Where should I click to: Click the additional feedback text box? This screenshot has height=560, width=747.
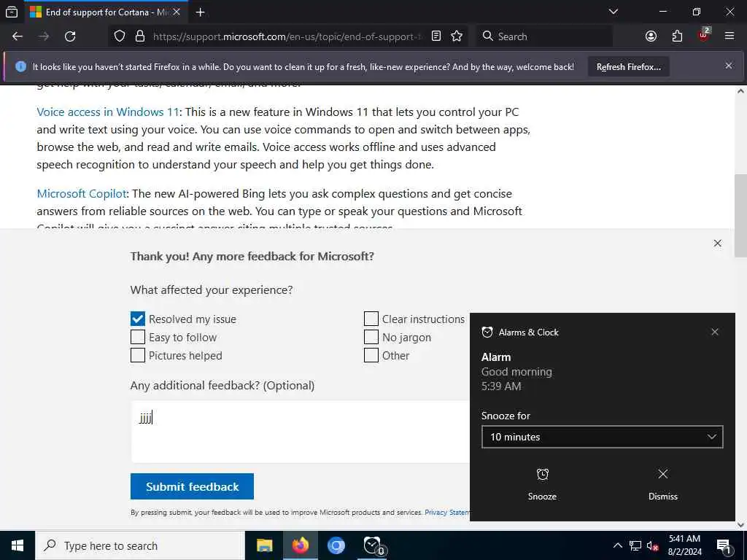(x=300, y=432)
